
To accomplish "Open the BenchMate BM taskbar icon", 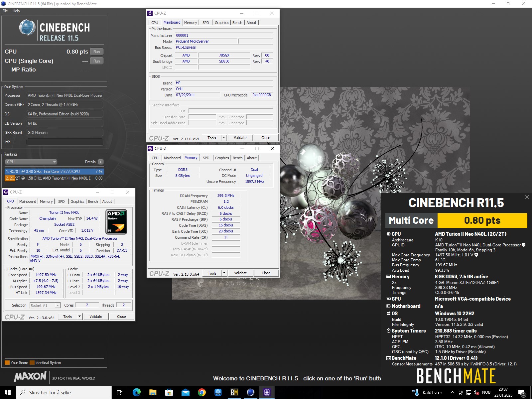I will click(x=234, y=392).
